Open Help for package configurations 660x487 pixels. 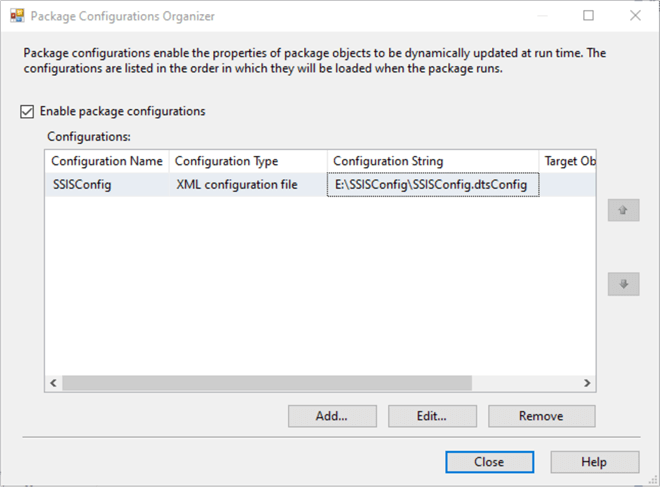point(594,462)
